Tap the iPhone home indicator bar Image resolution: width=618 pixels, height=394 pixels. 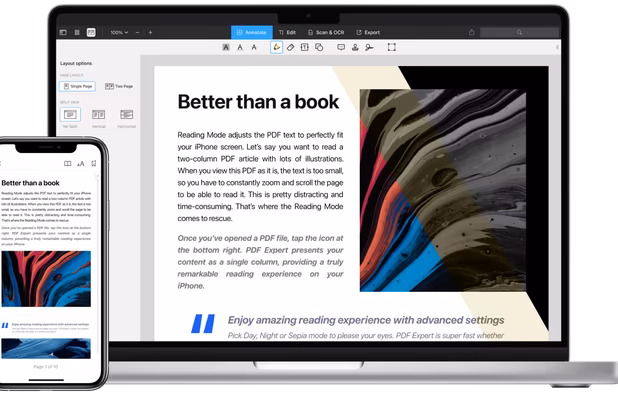tap(46, 380)
